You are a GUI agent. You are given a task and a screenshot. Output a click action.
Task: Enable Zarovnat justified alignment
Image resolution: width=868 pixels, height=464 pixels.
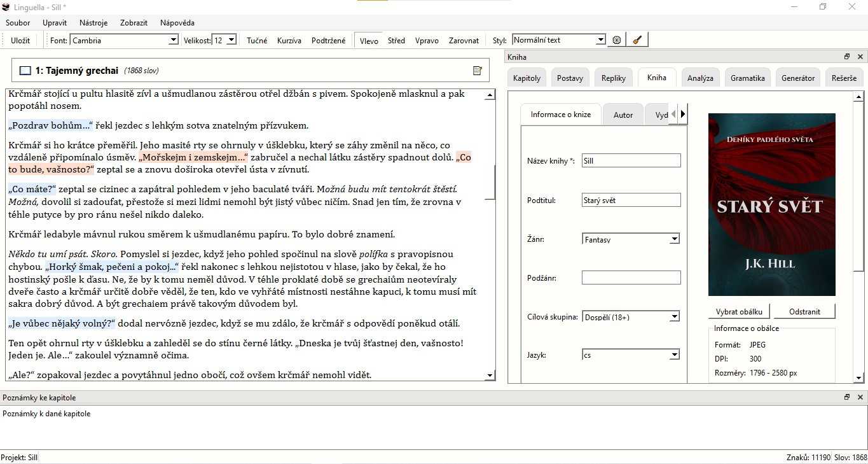tap(464, 40)
